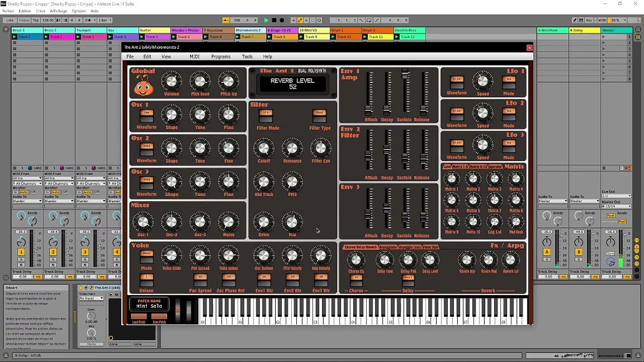
Task: Click the Env 1 Amp Attack slider
Action: [x=369, y=94]
